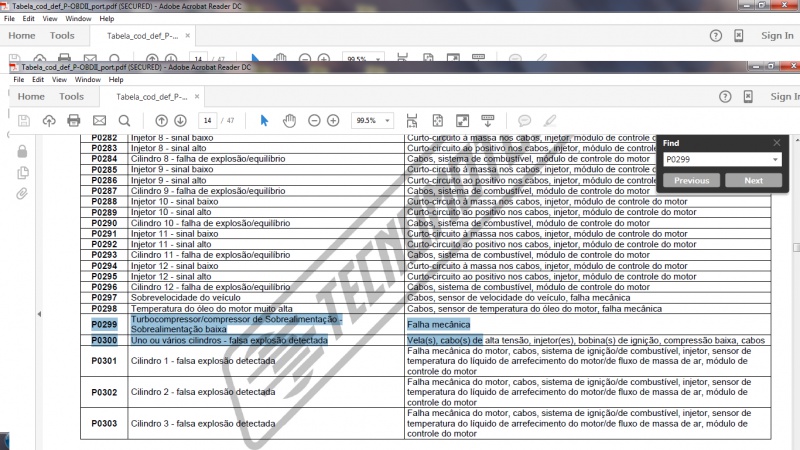
Task: Enter full screen mode icon
Action: [x=462, y=120]
